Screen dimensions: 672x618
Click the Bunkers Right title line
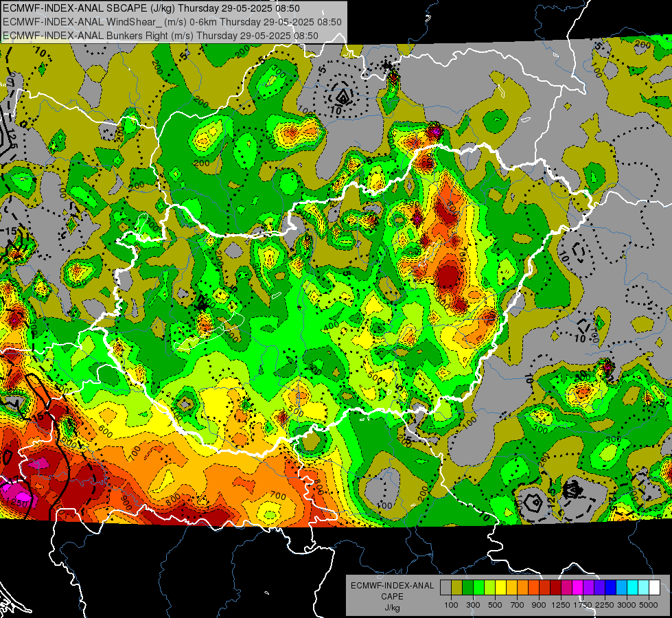161,36
